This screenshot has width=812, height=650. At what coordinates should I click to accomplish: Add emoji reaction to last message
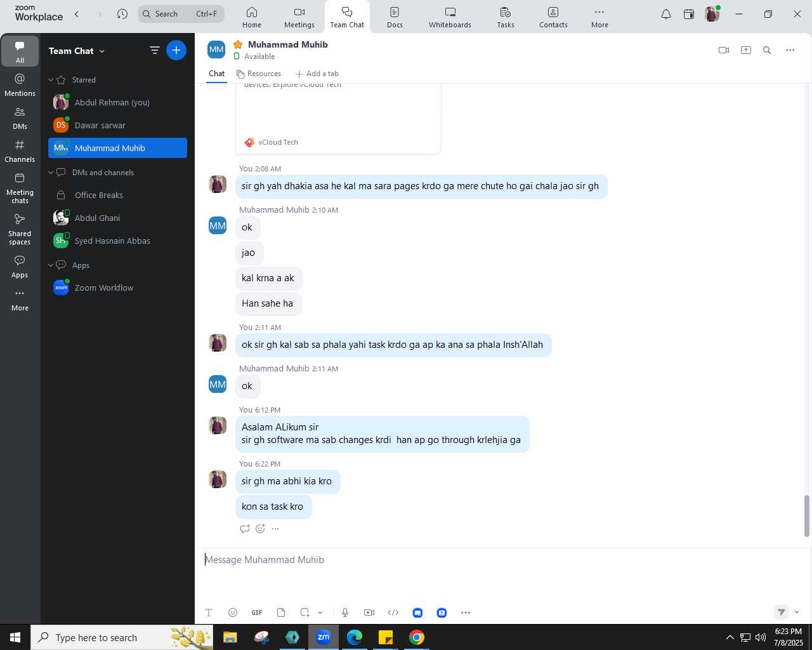pyautogui.click(x=260, y=529)
